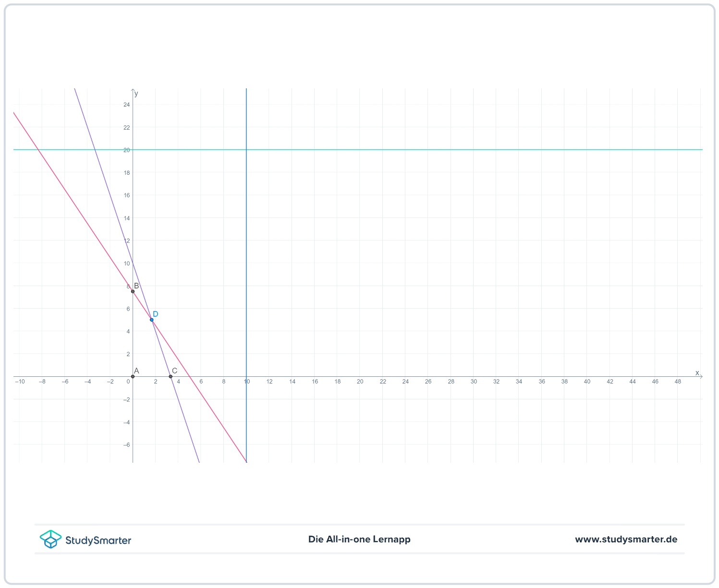Click y-axis tick label −4
The image size is (719, 588).
pos(126,422)
